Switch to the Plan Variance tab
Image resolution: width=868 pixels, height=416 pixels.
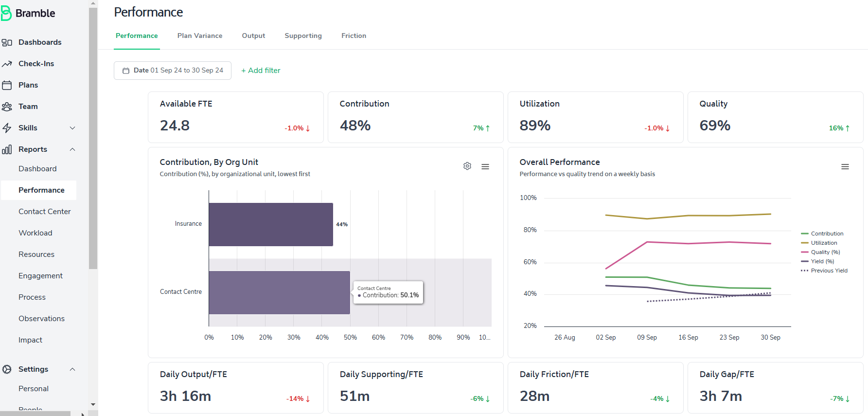[200, 36]
